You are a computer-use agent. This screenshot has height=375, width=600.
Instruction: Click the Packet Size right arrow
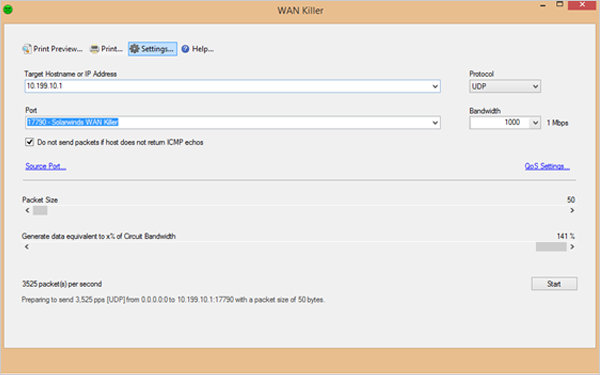(572, 210)
